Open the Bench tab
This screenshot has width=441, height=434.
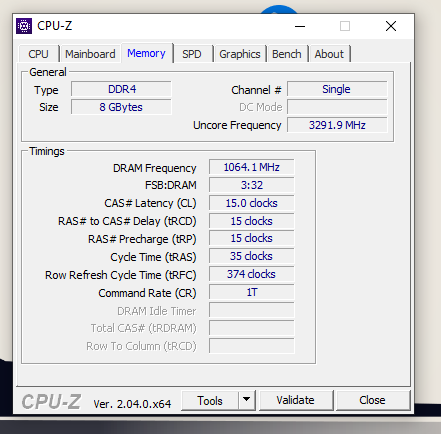point(287,54)
